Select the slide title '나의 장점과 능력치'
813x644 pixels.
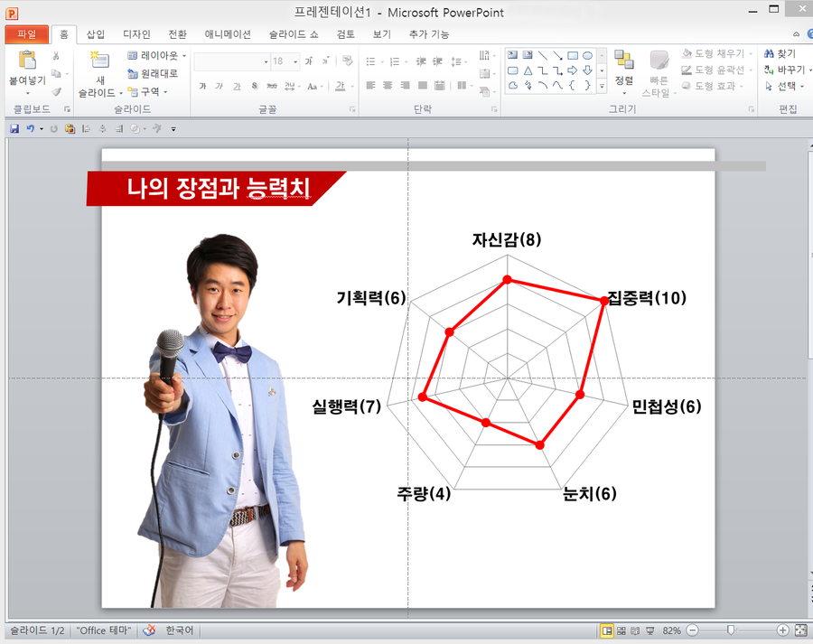pos(219,188)
